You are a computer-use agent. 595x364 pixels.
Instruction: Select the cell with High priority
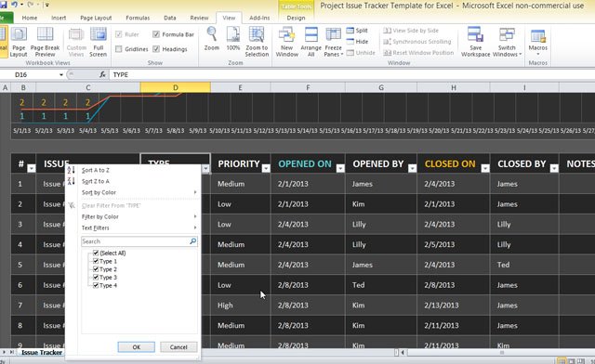pos(241,305)
